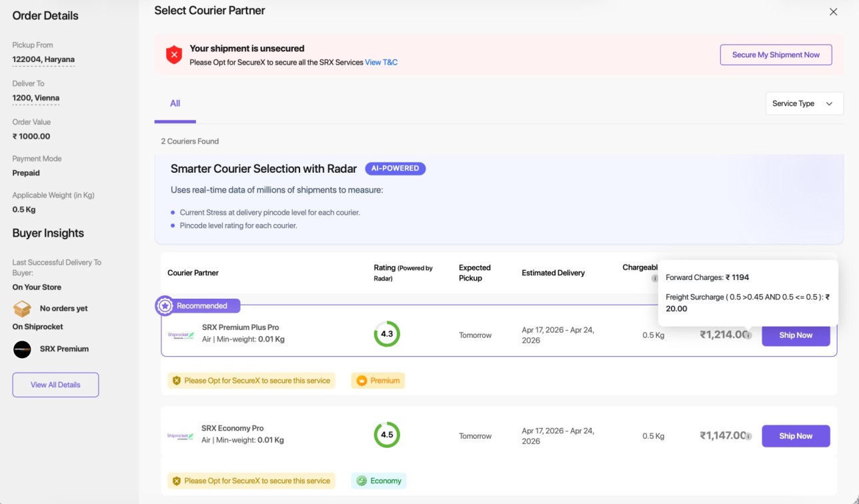Click delivery location 1200, Vienna
Image resolution: width=859 pixels, height=504 pixels.
click(36, 98)
